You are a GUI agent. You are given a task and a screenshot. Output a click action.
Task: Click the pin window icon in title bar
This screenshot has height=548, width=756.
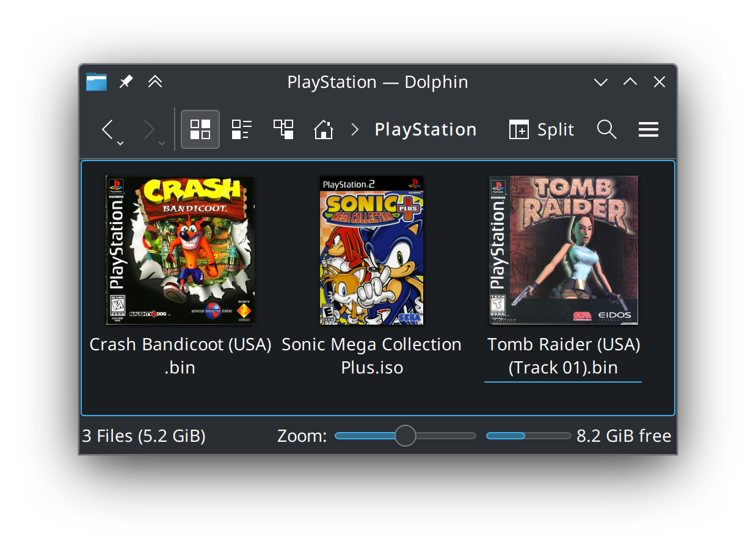click(126, 82)
